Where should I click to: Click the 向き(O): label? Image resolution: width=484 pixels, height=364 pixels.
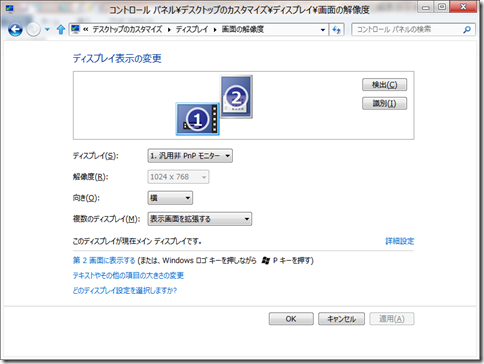[86, 198]
